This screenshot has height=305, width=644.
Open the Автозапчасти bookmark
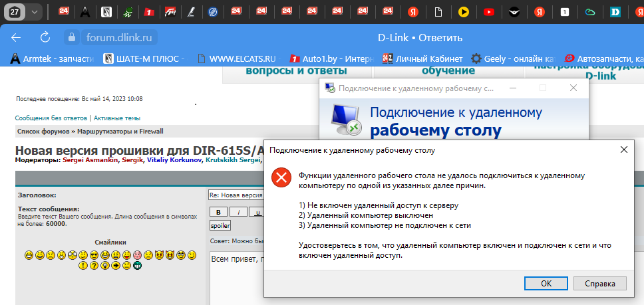(604, 58)
